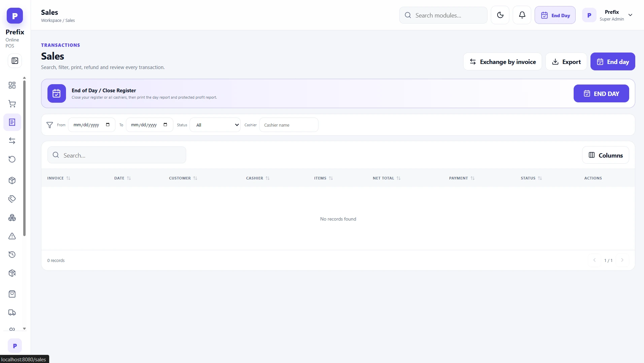Sort table by Status column

(531, 178)
